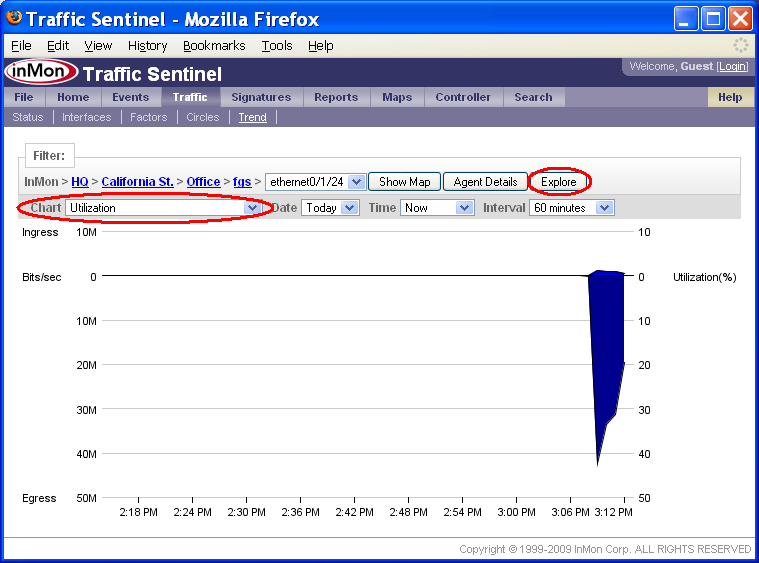Click the 2:42 PM time axis label
759x563 pixels.
354,512
